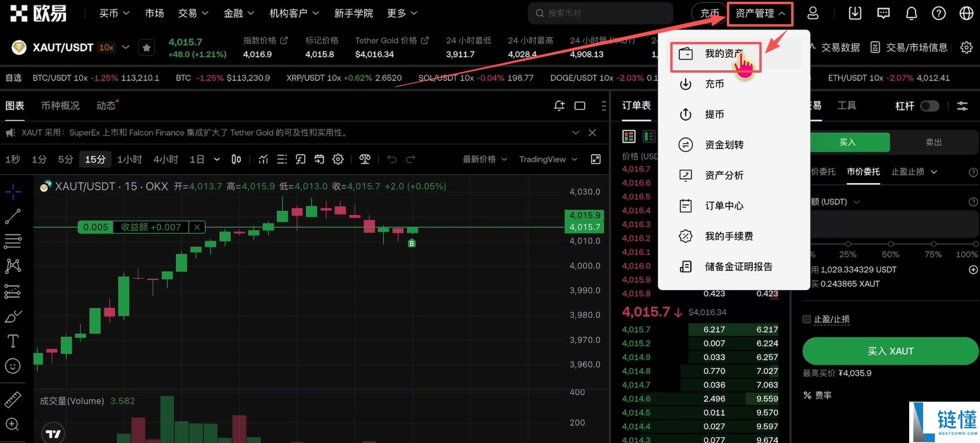Switch to the 币种概况 tab
The height and width of the screenshot is (443, 980).
pos(60,106)
